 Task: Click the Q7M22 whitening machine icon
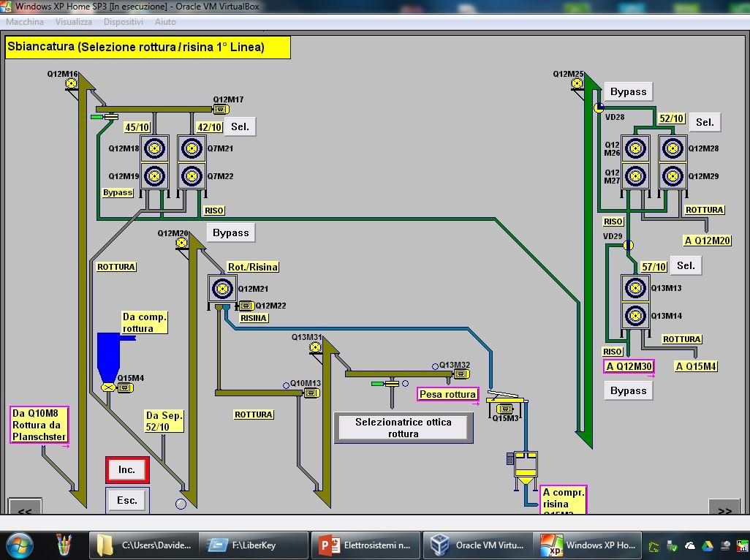(192, 176)
